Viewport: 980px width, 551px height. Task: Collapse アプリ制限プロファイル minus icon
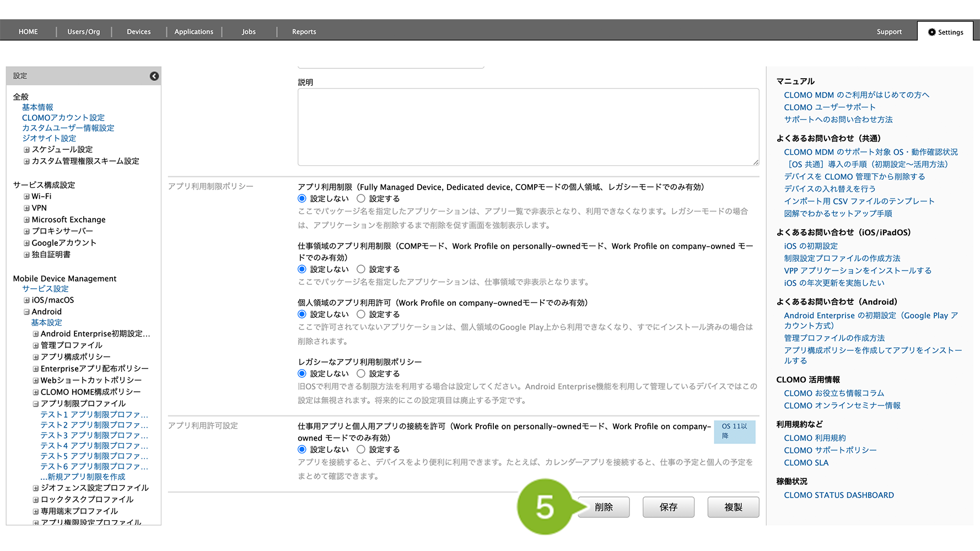click(x=36, y=404)
